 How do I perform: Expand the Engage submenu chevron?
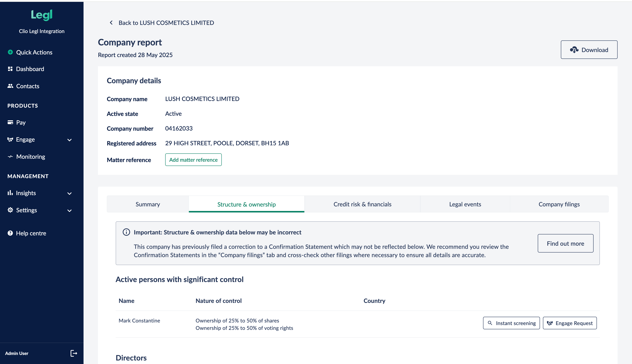point(70,140)
